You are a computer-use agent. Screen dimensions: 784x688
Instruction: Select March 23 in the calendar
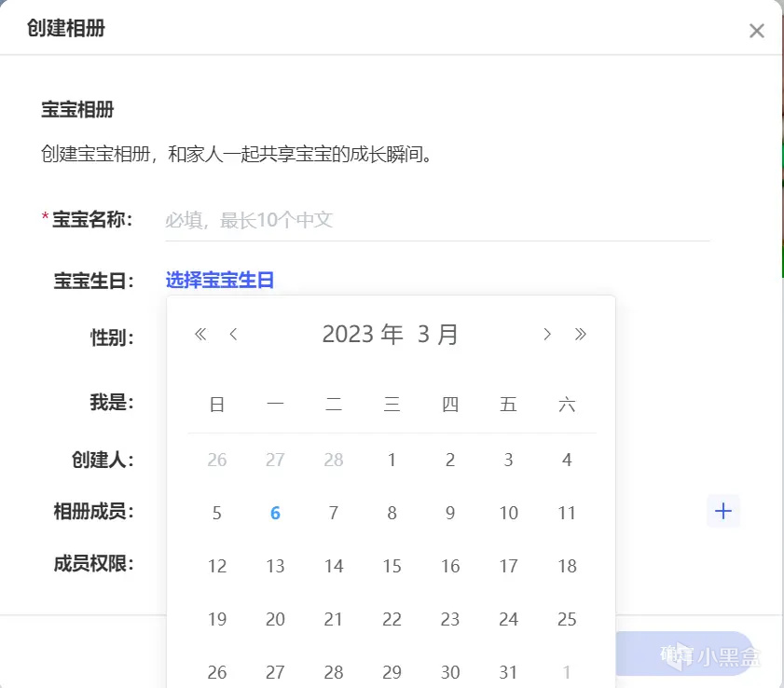(x=450, y=620)
